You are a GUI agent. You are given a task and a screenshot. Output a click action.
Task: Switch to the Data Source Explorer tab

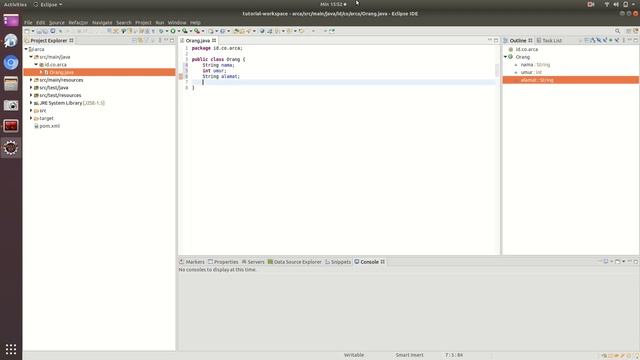(x=295, y=262)
